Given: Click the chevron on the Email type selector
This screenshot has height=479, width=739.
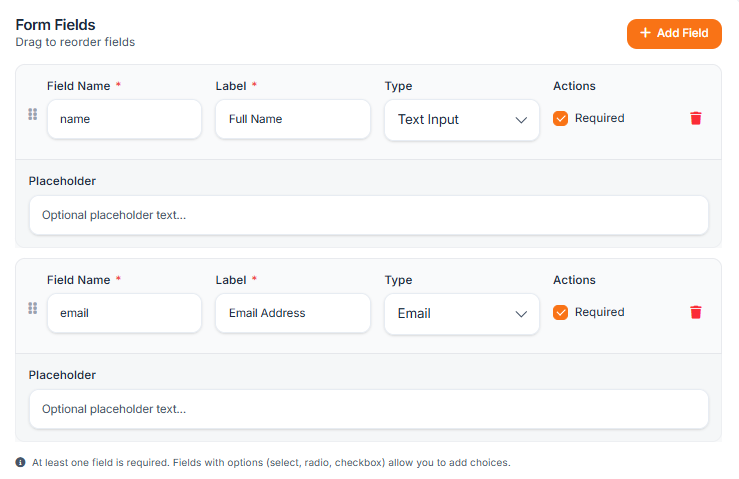Looking at the screenshot, I should (521, 314).
